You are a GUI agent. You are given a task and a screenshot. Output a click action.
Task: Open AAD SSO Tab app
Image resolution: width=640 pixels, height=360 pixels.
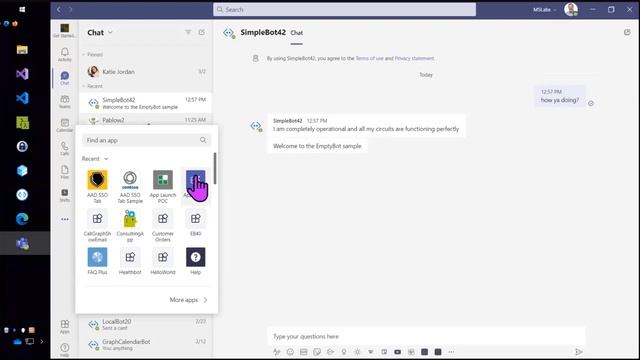(97, 186)
